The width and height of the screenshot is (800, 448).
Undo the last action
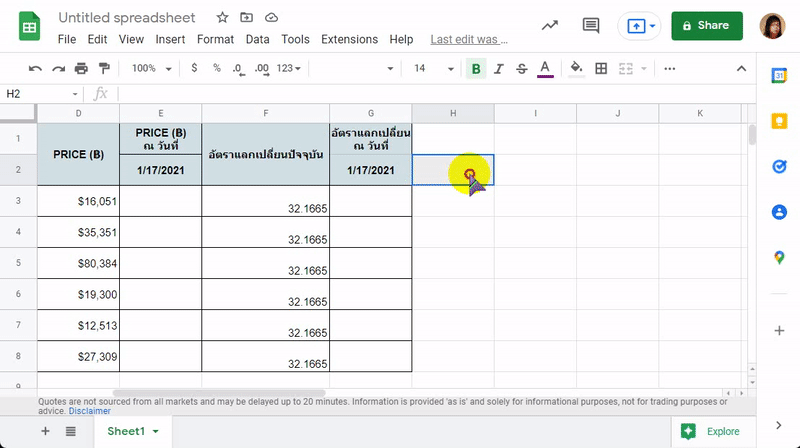point(35,68)
